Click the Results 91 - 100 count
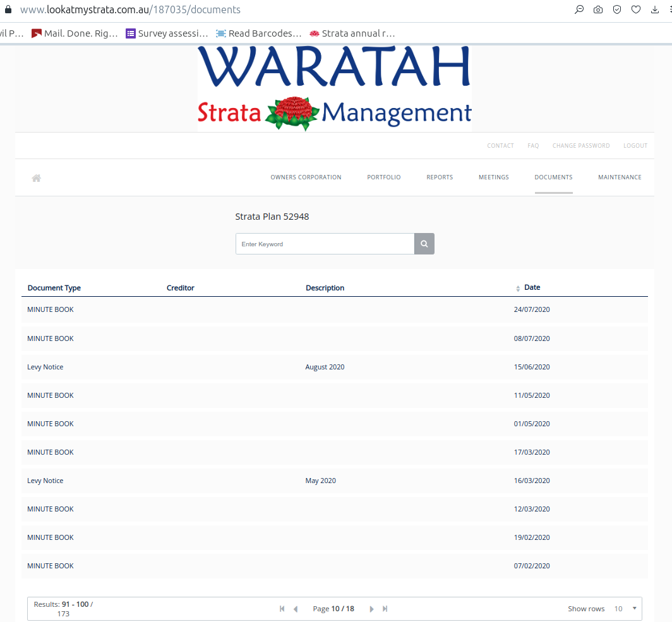Viewport: 672px width, 622px height. pyautogui.click(x=63, y=609)
